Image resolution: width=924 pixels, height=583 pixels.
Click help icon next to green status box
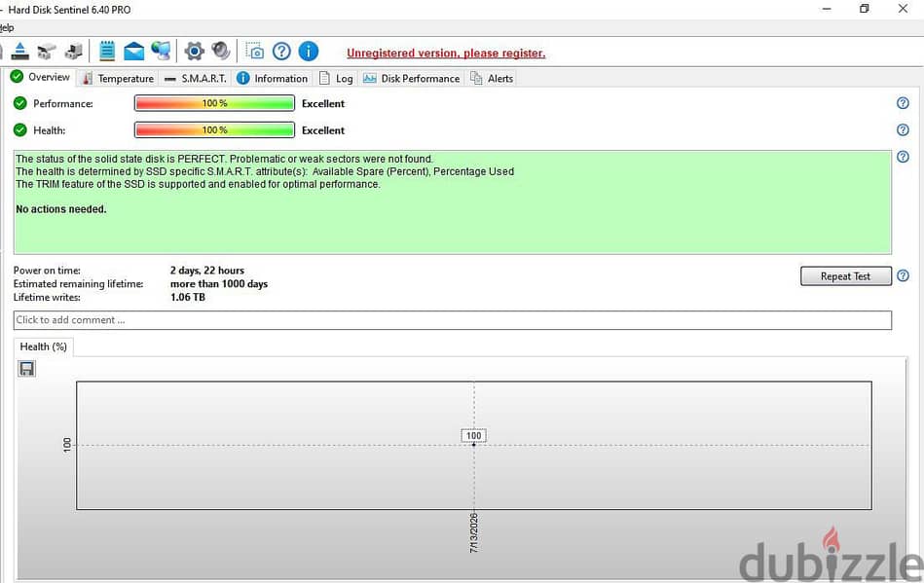click(903, 157)
